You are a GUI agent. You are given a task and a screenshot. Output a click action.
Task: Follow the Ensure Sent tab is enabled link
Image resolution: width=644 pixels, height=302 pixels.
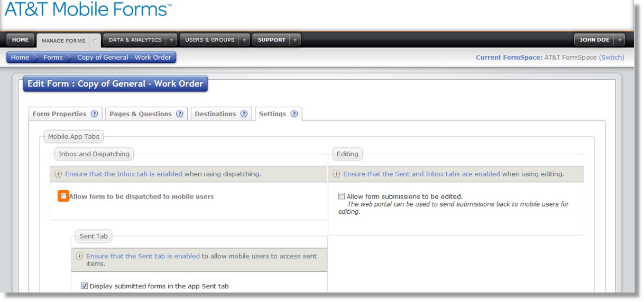(143, 256)
